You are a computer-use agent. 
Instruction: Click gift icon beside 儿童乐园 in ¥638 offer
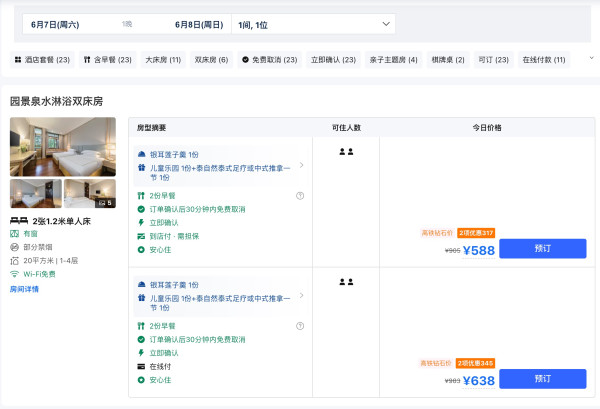(x=142, y=298)
